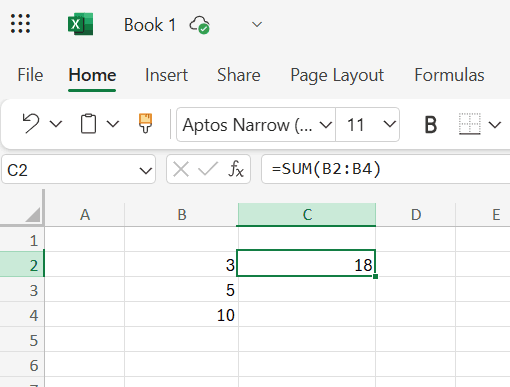Open the Insert tab

[x=166, y=75]
